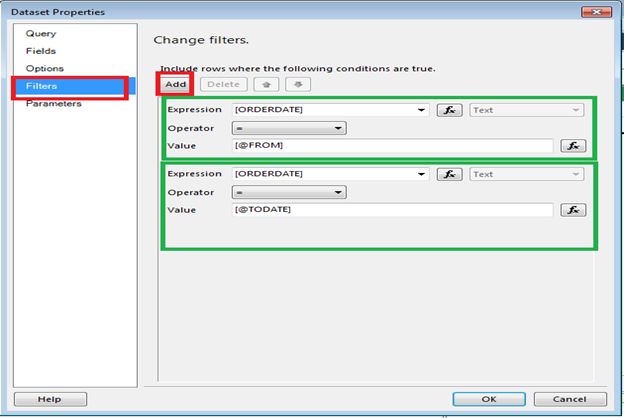
Task: Open the Options page in sidebar
Action: pyautogui.click(x=45, y=68)
